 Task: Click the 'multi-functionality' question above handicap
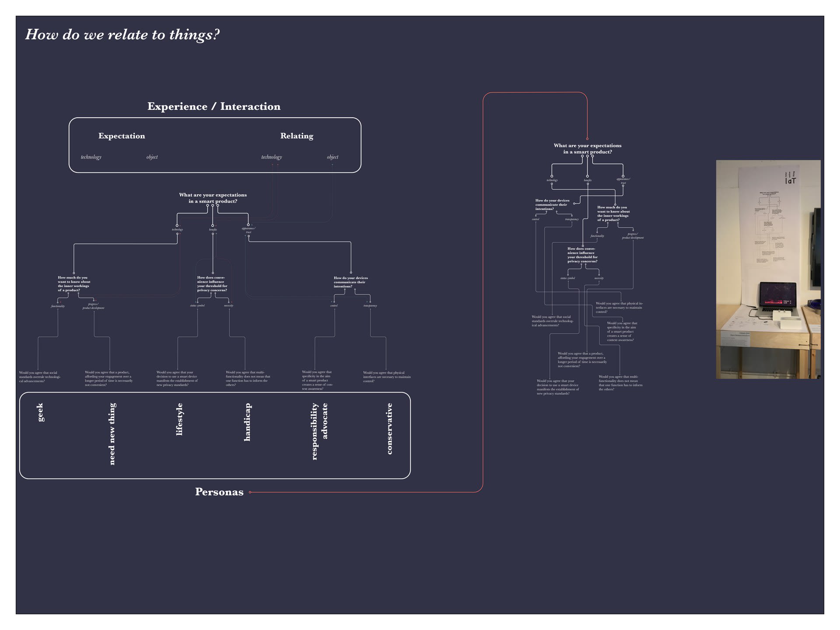248,378
